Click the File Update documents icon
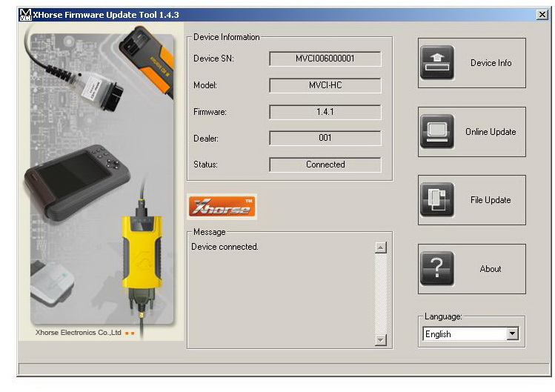The image size is (555, 392). pos(437,200)
